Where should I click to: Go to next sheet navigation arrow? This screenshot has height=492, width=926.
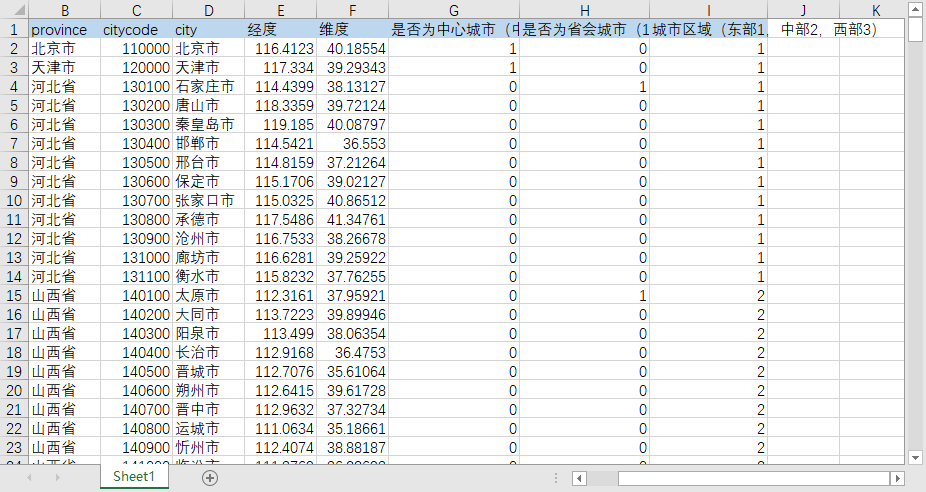pos(57,477)
